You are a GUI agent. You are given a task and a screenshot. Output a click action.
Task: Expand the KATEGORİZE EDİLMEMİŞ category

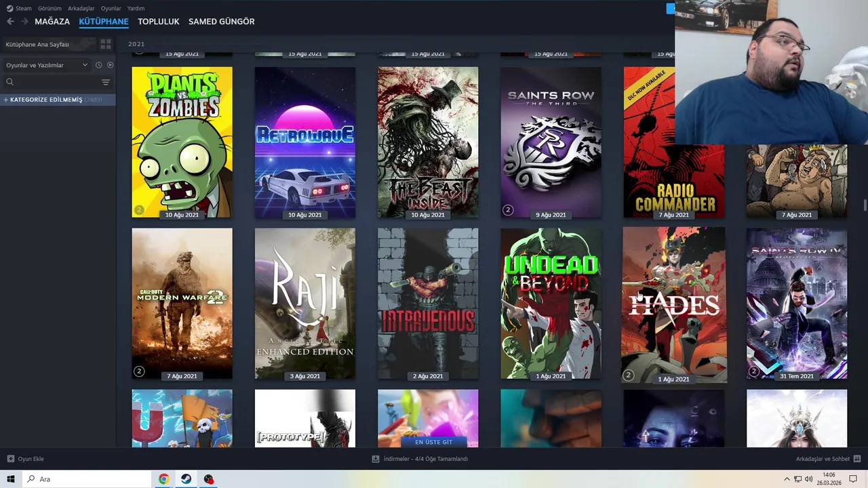(58, 100)
